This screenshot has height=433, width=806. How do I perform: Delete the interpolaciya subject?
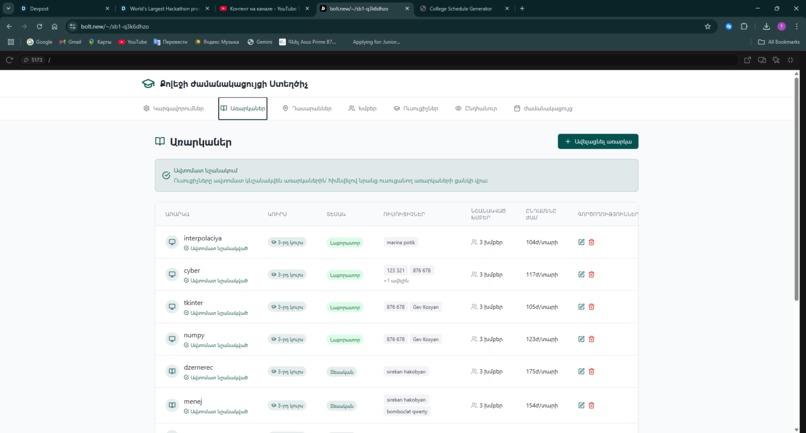pyautogui.click(x=591, y=242)
